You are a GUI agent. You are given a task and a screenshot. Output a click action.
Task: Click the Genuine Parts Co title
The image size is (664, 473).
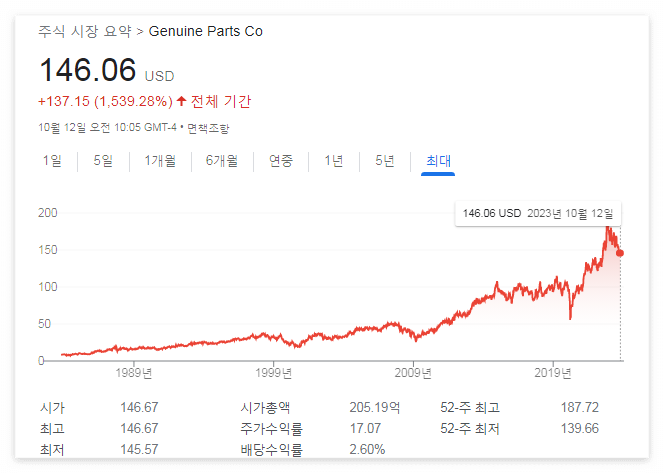point(206,31)
